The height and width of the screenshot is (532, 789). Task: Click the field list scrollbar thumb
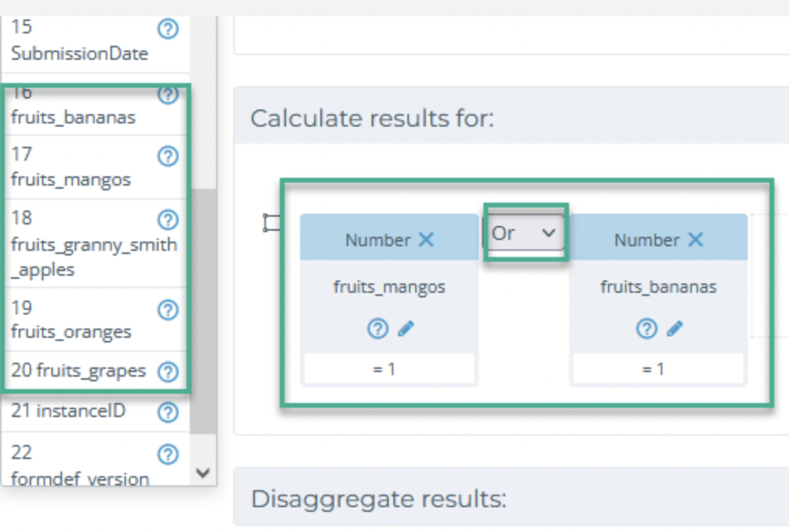[203, 311]
